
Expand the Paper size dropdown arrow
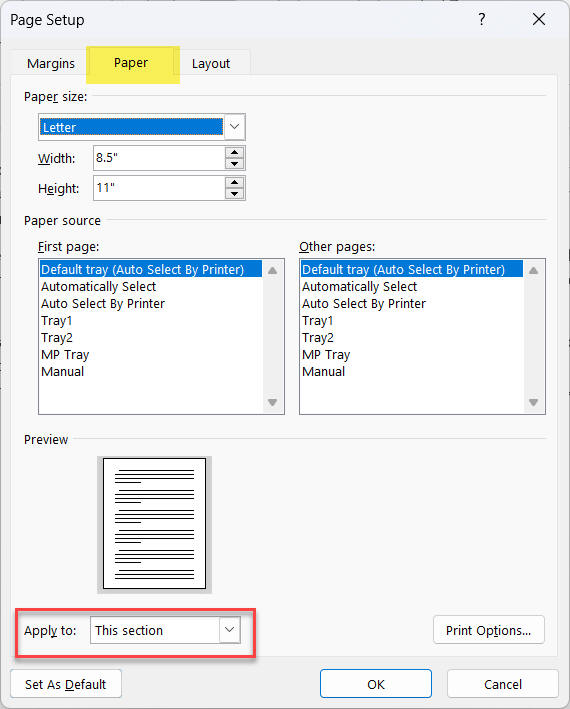(234, 127)
